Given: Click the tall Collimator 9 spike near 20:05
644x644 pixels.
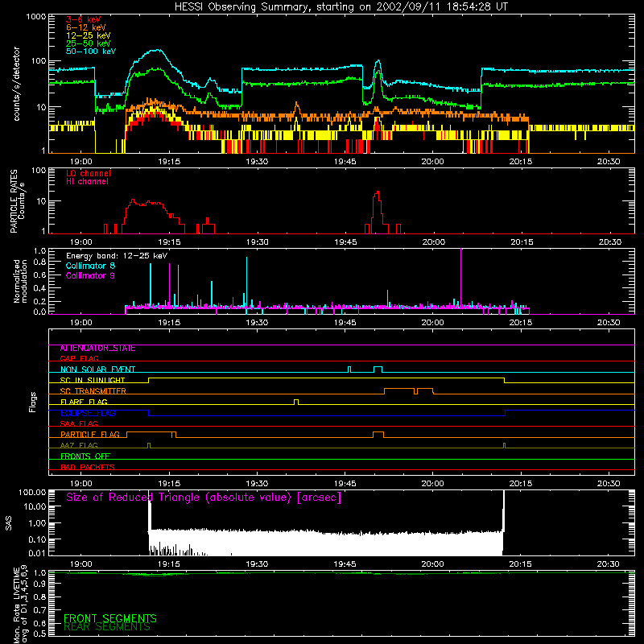Looking at the screenshot, I should coord(460,278).
